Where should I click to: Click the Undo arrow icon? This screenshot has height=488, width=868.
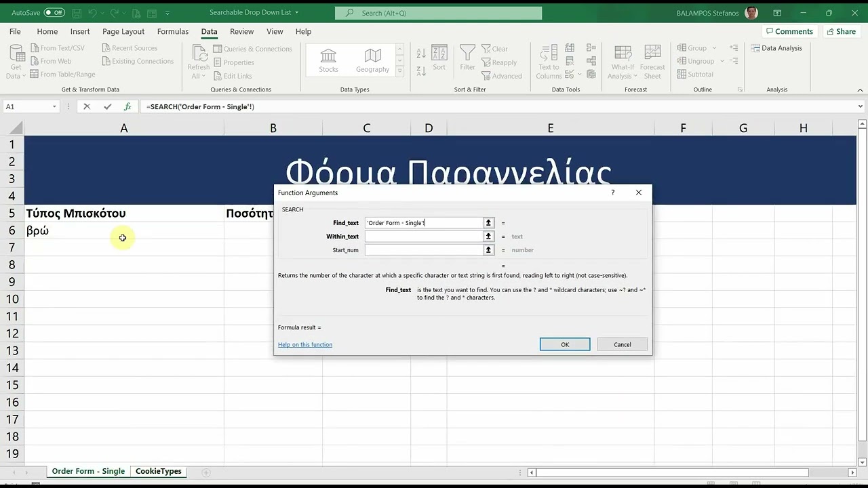[x=93, y=13]
